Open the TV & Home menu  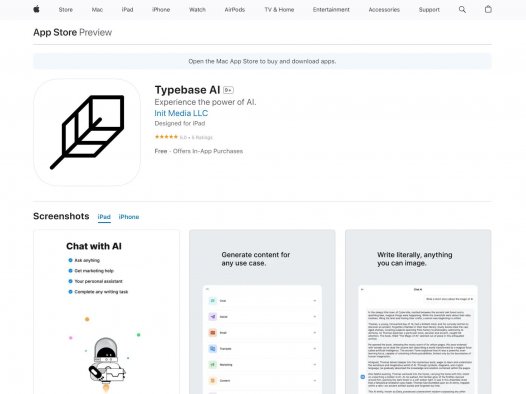tap(279, 10)
